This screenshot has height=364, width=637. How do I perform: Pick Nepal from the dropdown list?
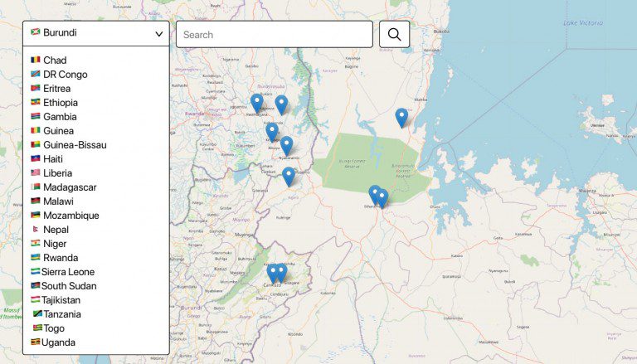coord(50,230)
